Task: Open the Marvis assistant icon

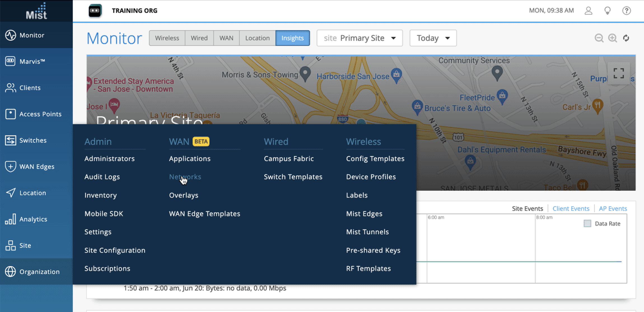Action: (x=95, y=11)
